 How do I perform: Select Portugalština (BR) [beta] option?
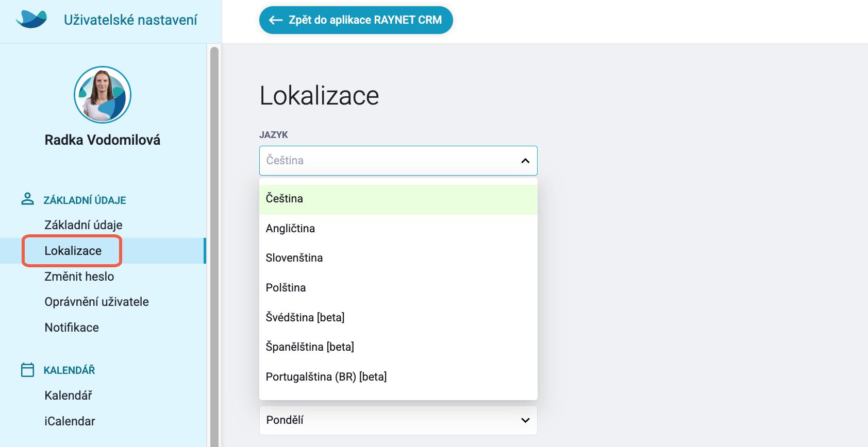coord(398,377)
